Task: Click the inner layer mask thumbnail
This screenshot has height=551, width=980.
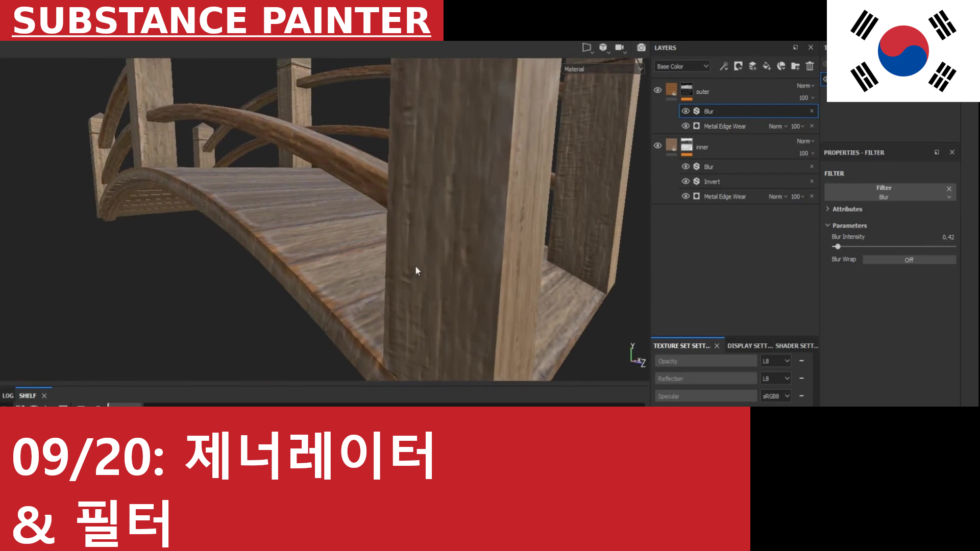Action: (687, 145)
